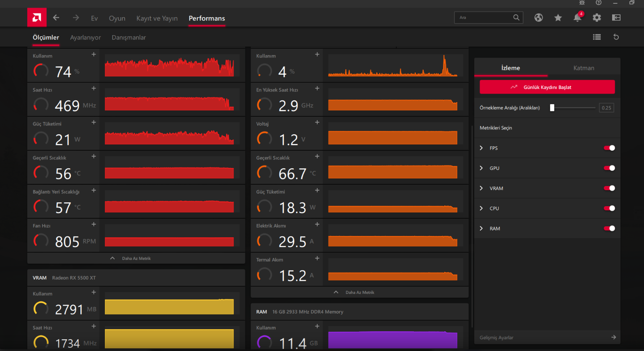Toggle FPS metrics switch
Screen dimensions: 644x351
(609, 148)
